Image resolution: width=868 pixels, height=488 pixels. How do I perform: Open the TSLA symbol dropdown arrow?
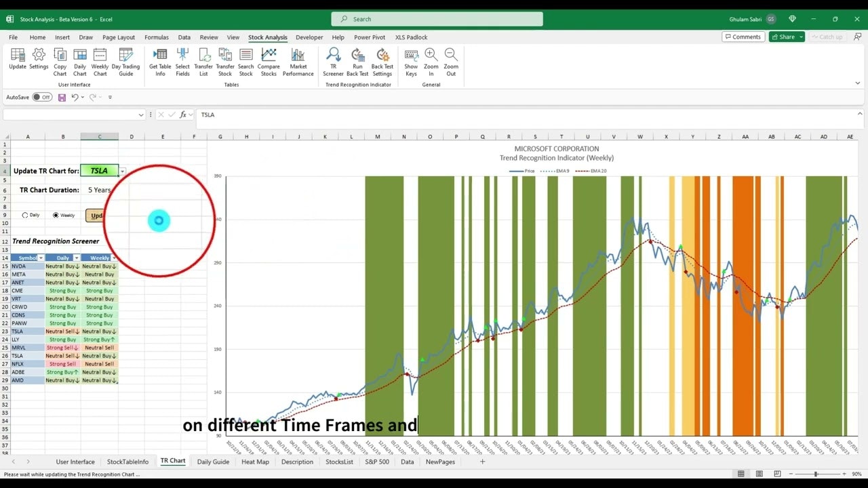[122, 171]
